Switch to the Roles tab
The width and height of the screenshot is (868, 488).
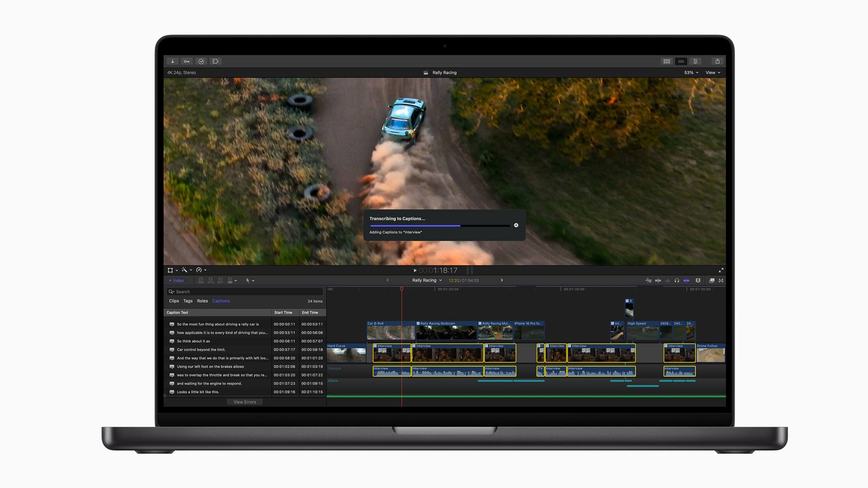click(202, 301)
